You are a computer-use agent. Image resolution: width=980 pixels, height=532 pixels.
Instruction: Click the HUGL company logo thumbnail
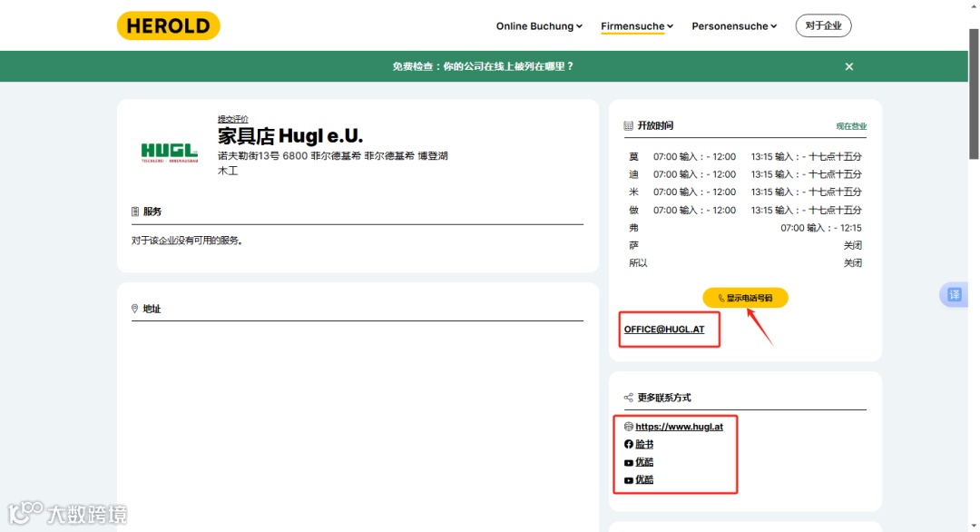170,152
